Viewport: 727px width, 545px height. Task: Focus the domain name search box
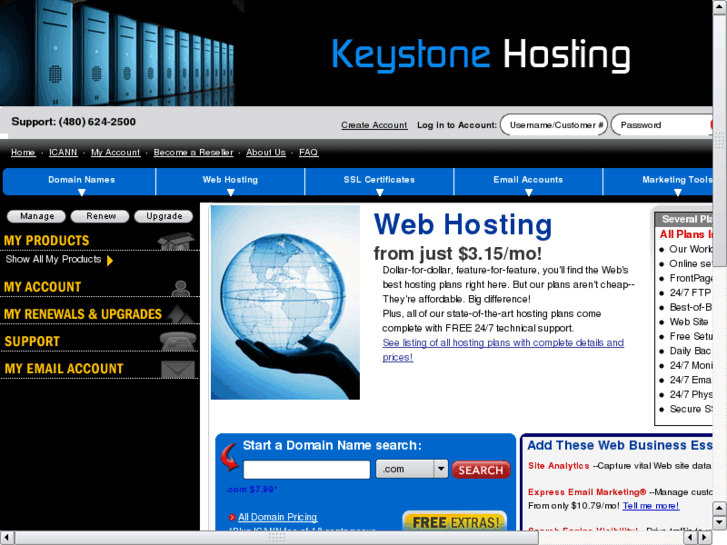tap(306, 469)
